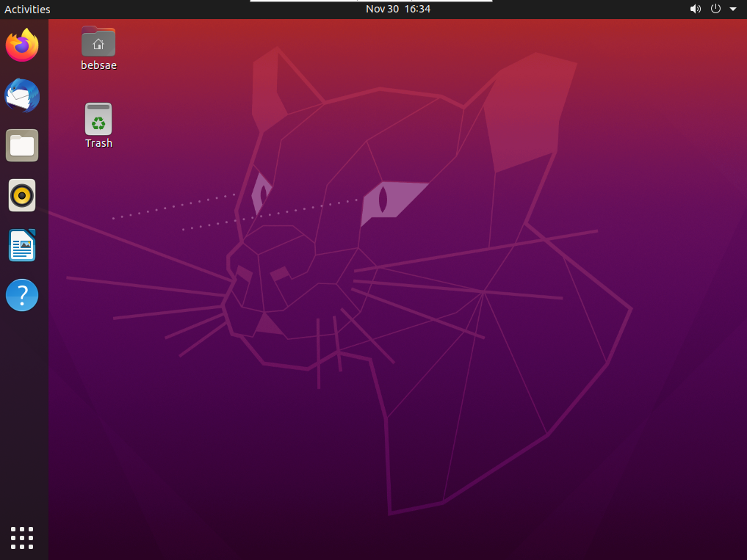Show Applications grid
747x560 pixels.
click(22, 538)
